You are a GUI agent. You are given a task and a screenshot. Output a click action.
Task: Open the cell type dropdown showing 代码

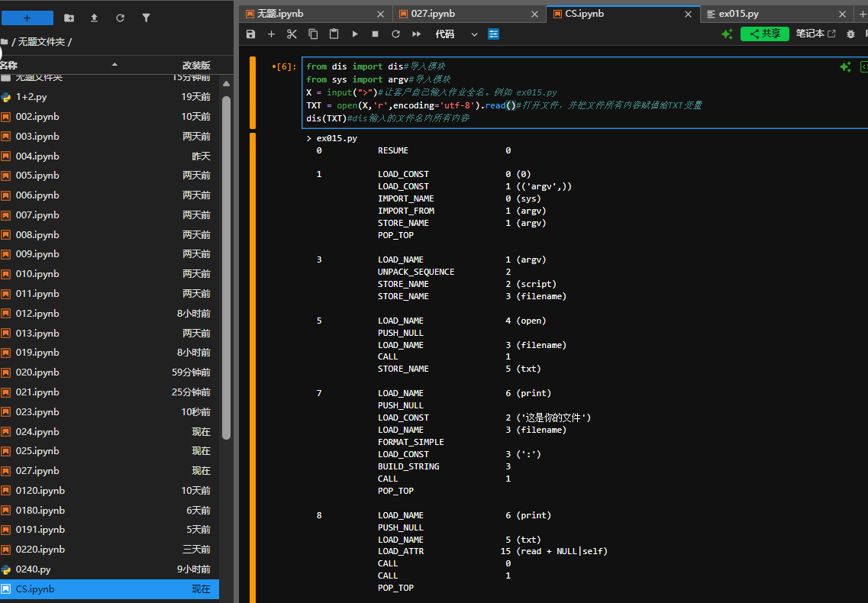(x=456, y=34)
